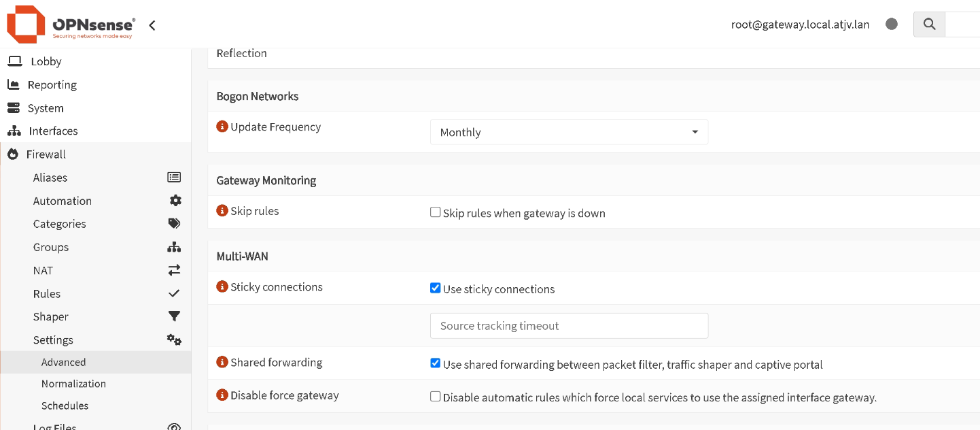Image resolution: width=980 pixels, height=430 pixels.
Task: Click the search magnifier icon
Action: [929, 24]
